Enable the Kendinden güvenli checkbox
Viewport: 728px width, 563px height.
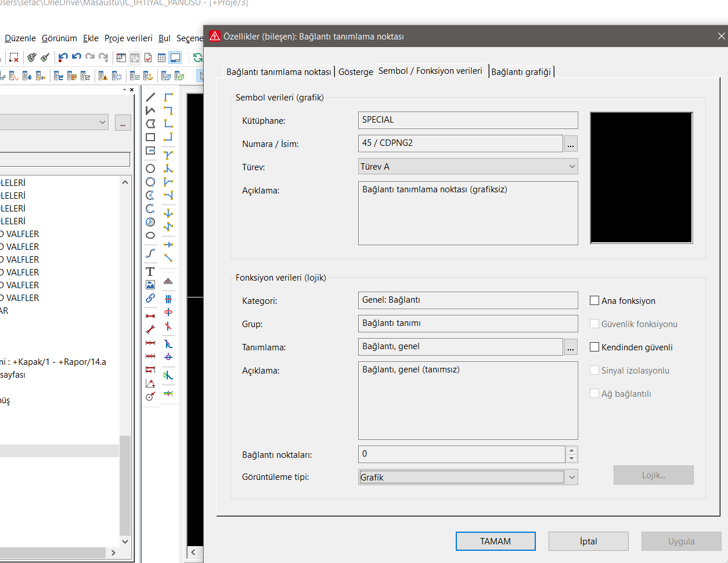point(594,347)
